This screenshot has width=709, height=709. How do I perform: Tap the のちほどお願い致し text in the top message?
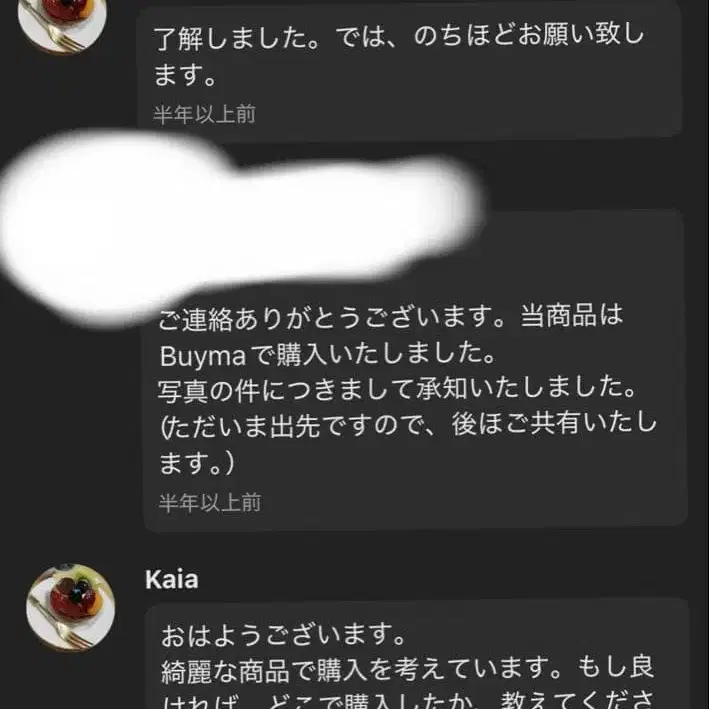click(529, 35)
